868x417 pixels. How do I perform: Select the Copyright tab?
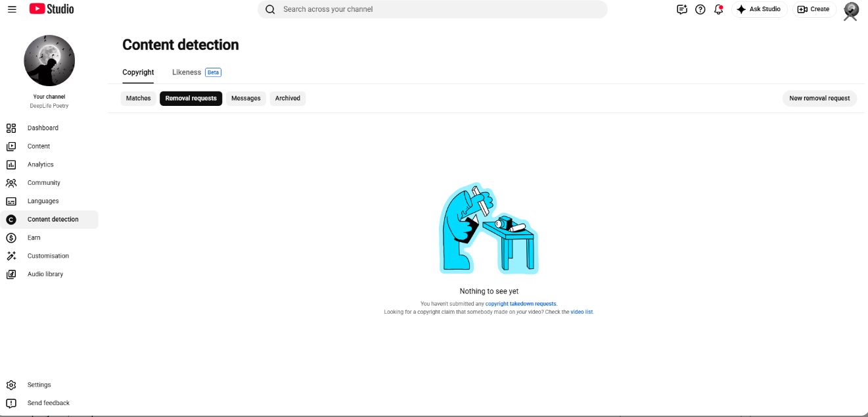(x=138, y=72)
